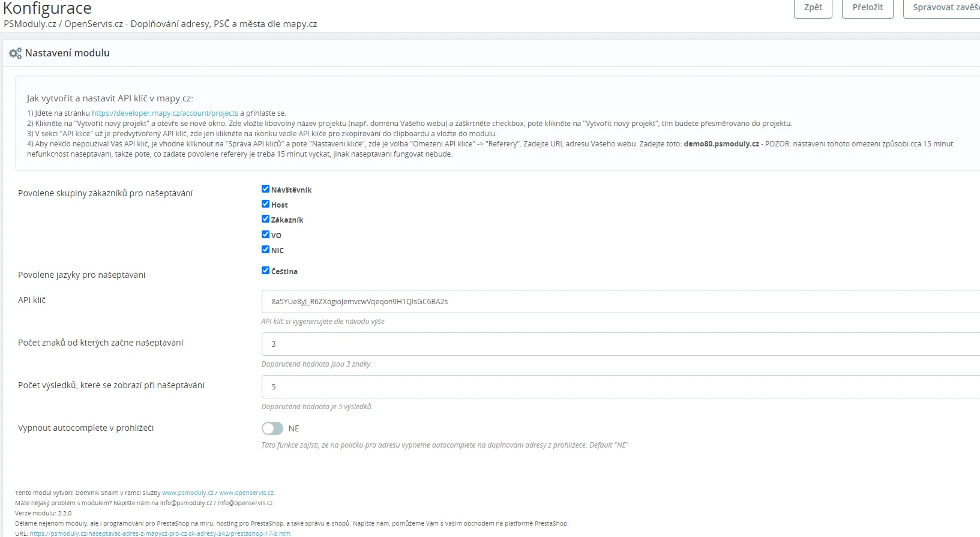The width and height of the screenshot is (980, 537).
Task: Uncheck the Čeština language checkbox
Action: pyautogui.click(x=265, y=271)
